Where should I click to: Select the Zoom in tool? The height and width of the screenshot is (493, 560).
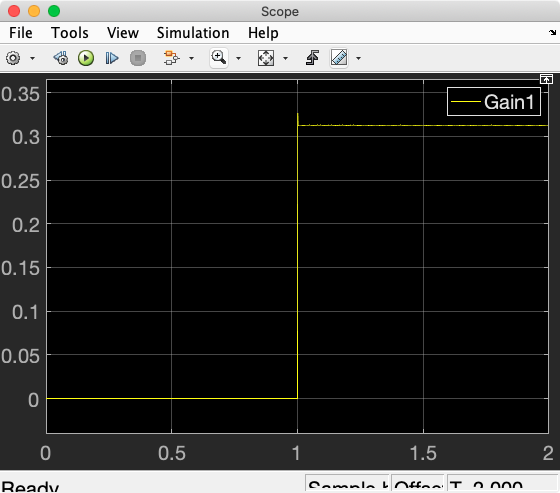(x=219, y=58)
